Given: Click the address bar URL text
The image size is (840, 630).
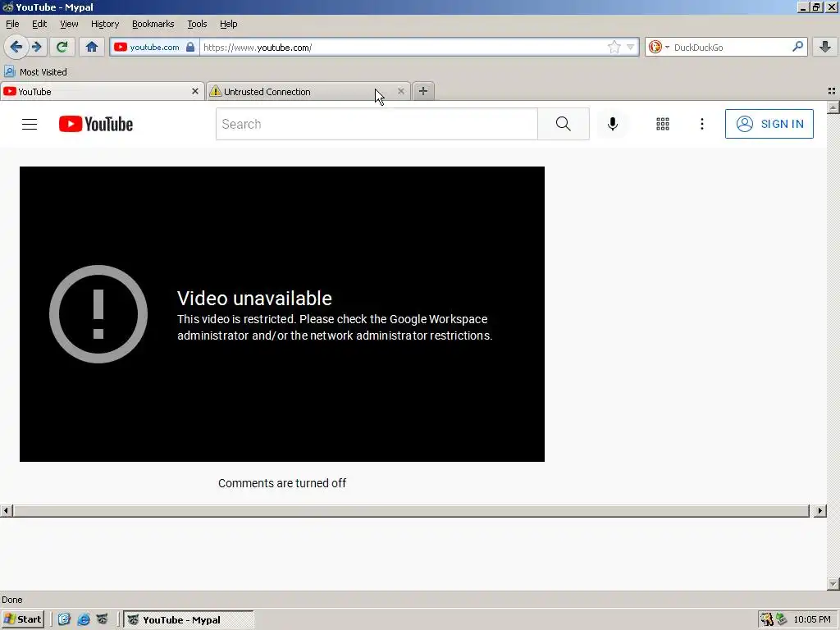Looking at the screenshot, I should pos(258,47).
